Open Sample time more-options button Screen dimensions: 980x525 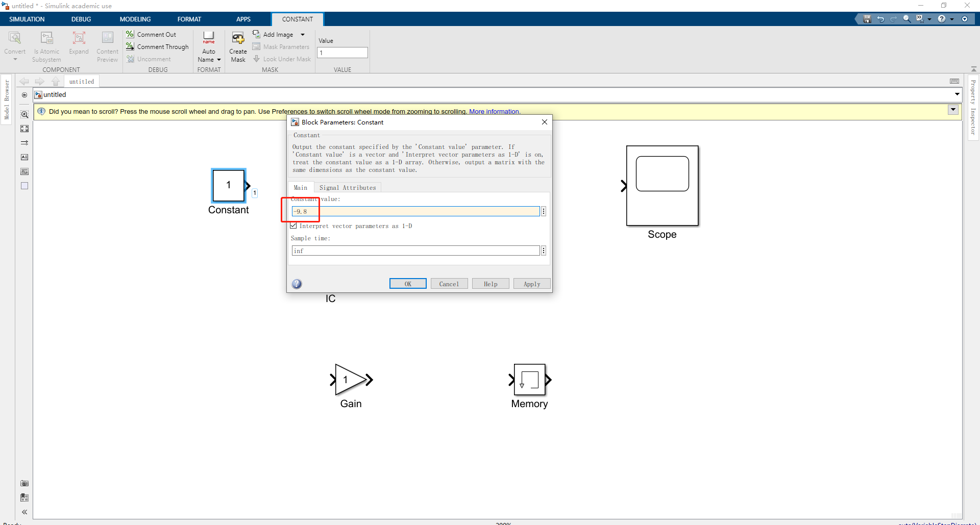coord(544,251)
